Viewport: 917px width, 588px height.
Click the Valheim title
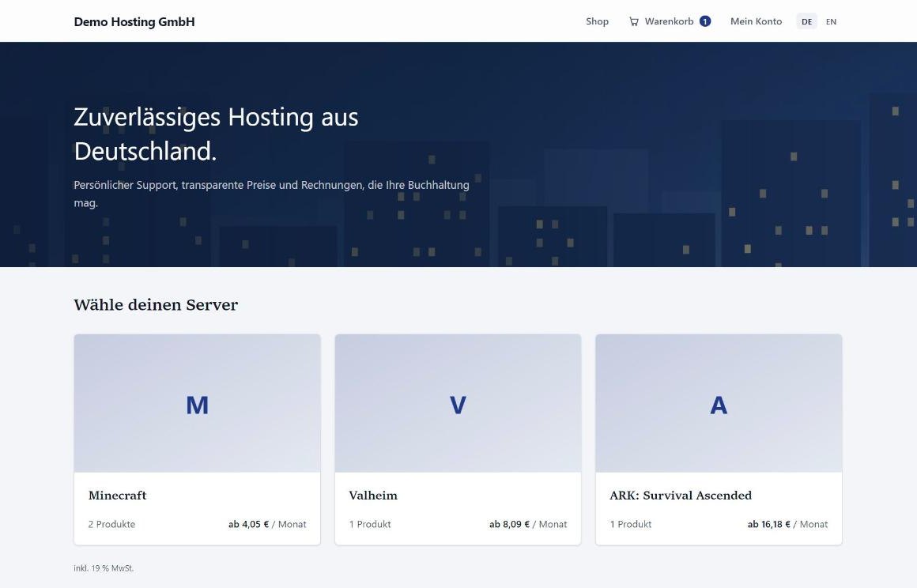373,496
